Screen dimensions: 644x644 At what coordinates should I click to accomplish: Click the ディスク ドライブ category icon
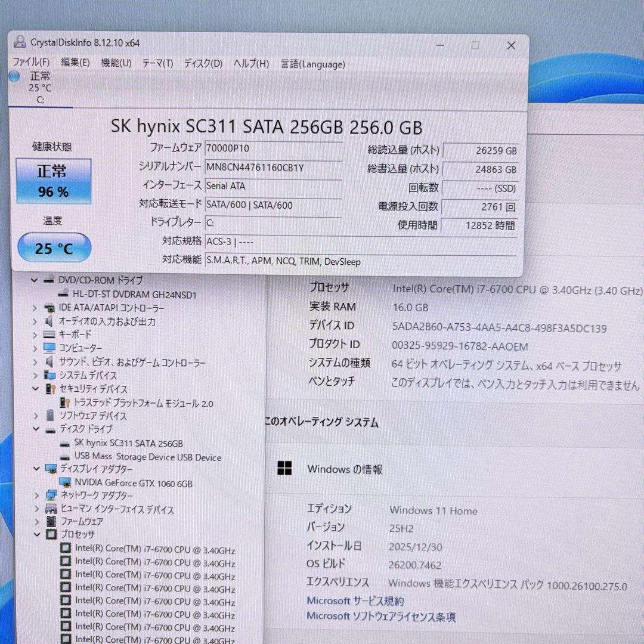click(x=51, y=430)
